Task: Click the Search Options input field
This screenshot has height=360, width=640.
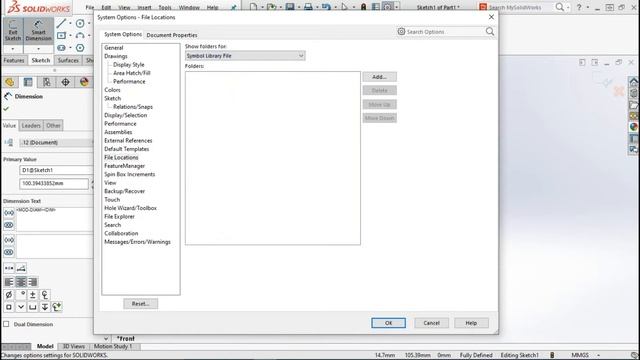Action: coord(445,31)
